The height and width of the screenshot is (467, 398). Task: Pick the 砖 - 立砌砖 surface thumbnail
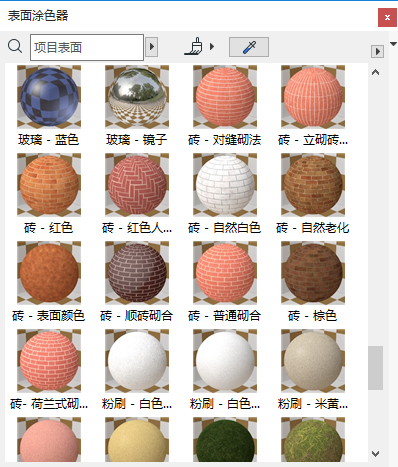313,97
